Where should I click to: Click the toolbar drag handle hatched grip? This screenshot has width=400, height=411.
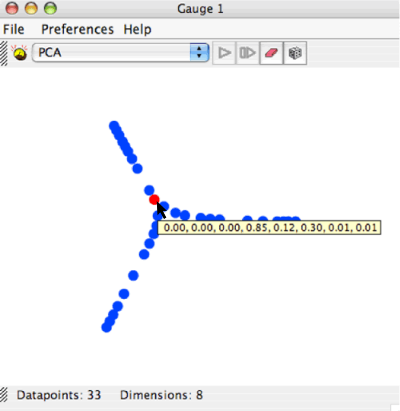pyautogui.click(x=4, y=53)
